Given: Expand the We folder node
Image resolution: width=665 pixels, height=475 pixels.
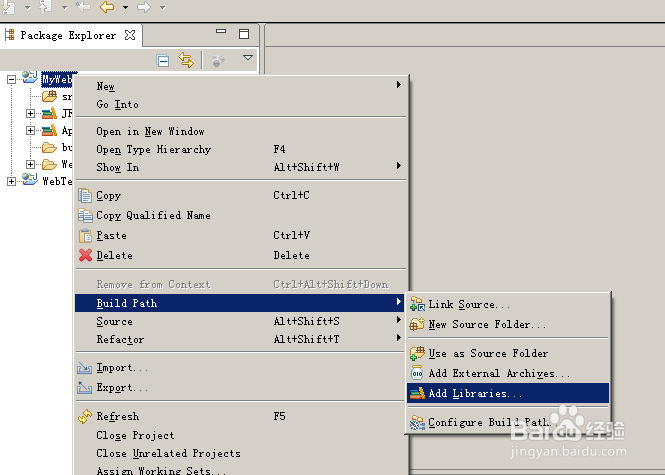Looking at the screenshot, I should point(30,164).
